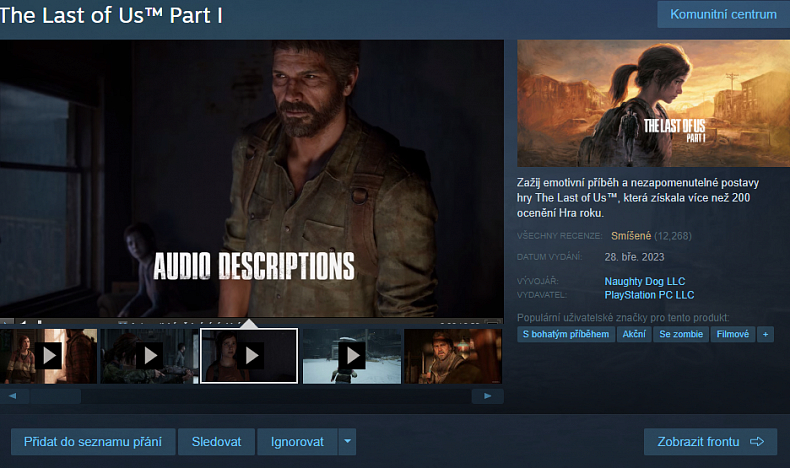The width and height of the screenshot is (790, 468).
Task: Select the Akční tag
Action: [x=634, y=334]
